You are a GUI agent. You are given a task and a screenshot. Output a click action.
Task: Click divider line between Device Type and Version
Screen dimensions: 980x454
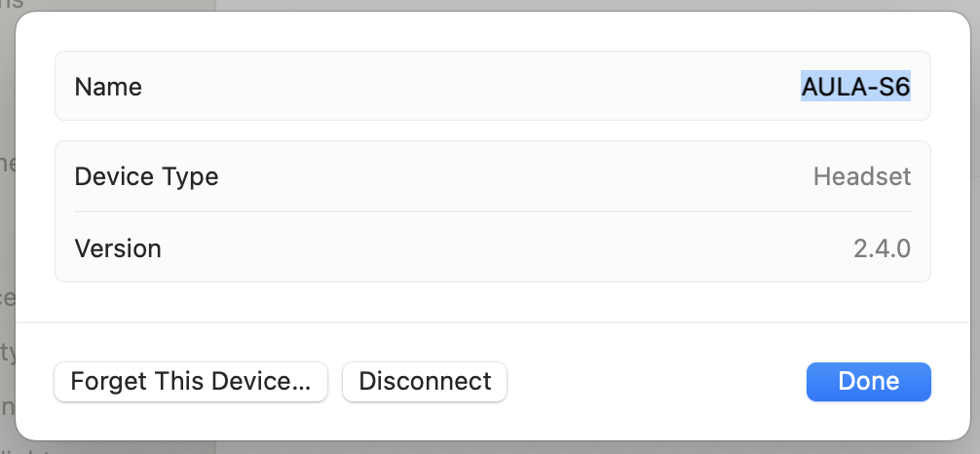coord(492,211)
